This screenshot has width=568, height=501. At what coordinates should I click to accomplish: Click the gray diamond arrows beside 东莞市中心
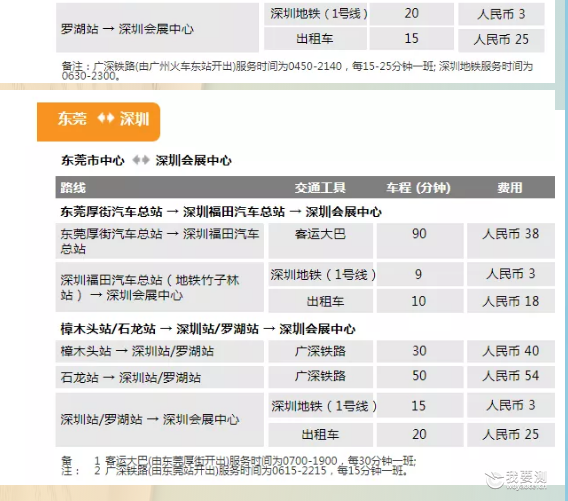141,160
